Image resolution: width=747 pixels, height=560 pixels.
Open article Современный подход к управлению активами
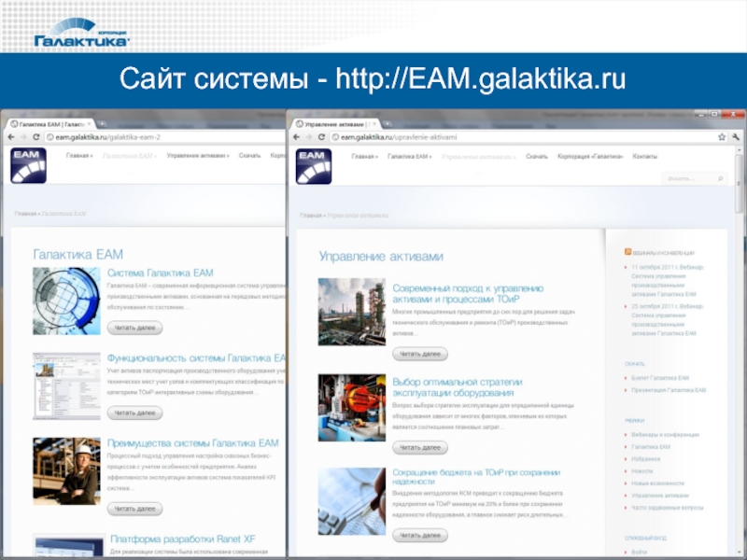[x=468, y=294]
